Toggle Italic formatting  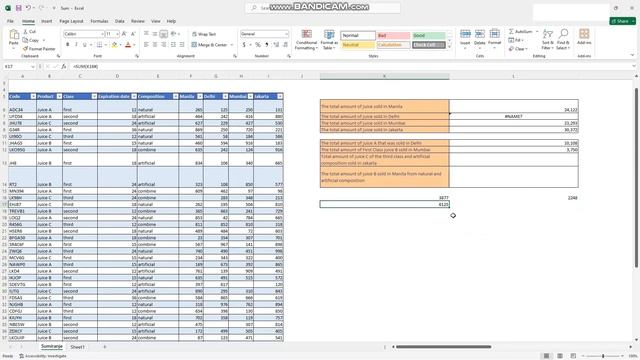76,44
